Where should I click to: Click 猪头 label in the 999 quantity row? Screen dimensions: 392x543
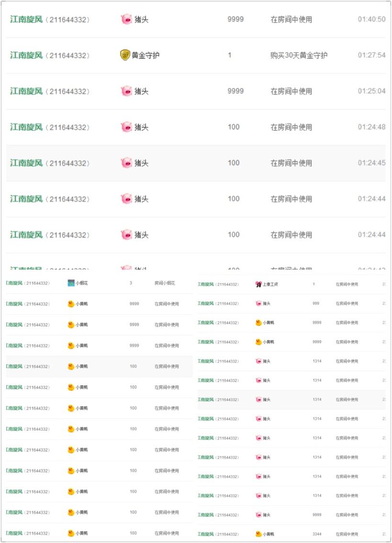point(267,304)
